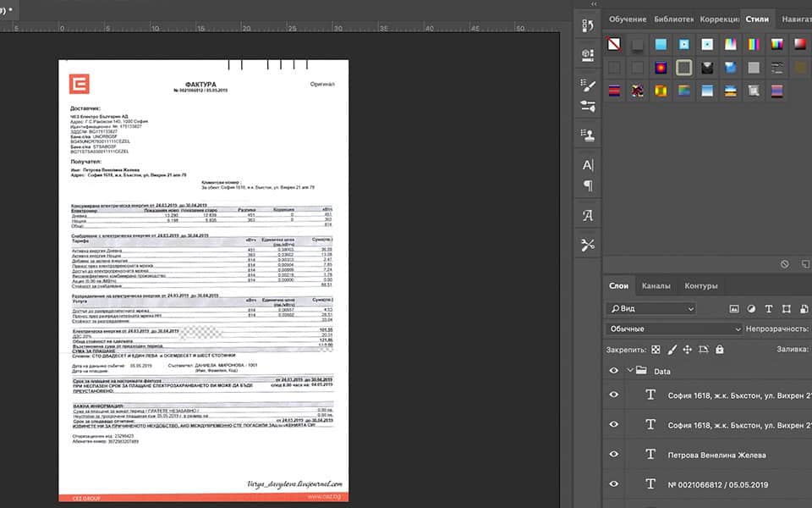The image size is (812, 508).
Task: Apply the rainbow vertical stripes style
Action: tap(754, 44)
